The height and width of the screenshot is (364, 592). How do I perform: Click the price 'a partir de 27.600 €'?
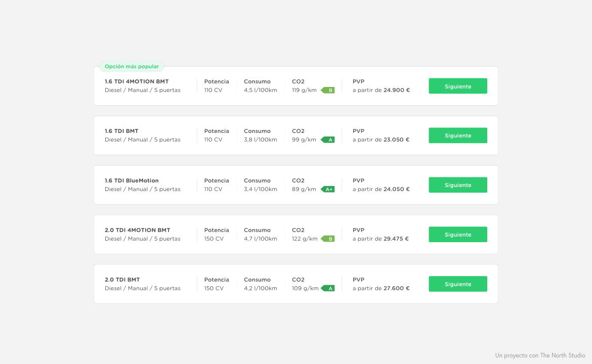tap(381, 288)
